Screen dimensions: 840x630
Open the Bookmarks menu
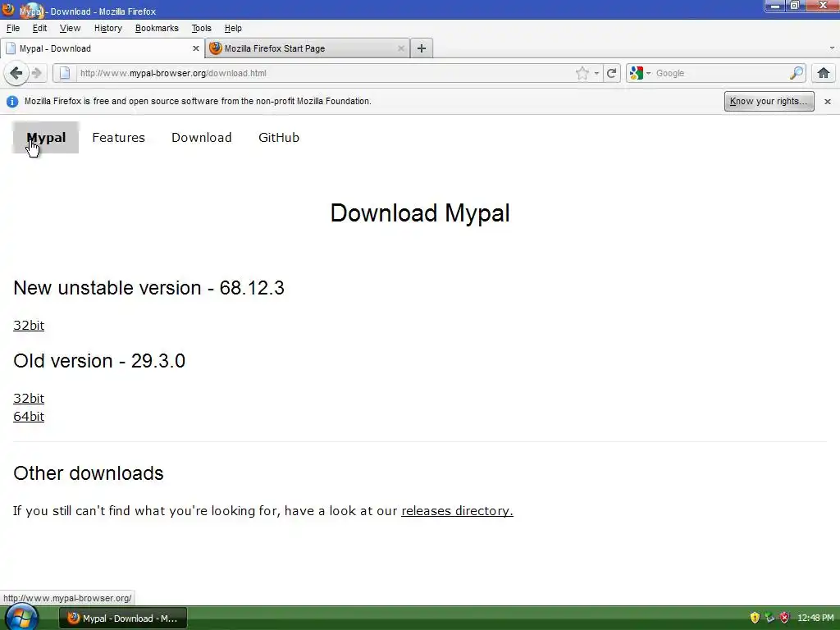pyautogui.click(x=157, y=29)
